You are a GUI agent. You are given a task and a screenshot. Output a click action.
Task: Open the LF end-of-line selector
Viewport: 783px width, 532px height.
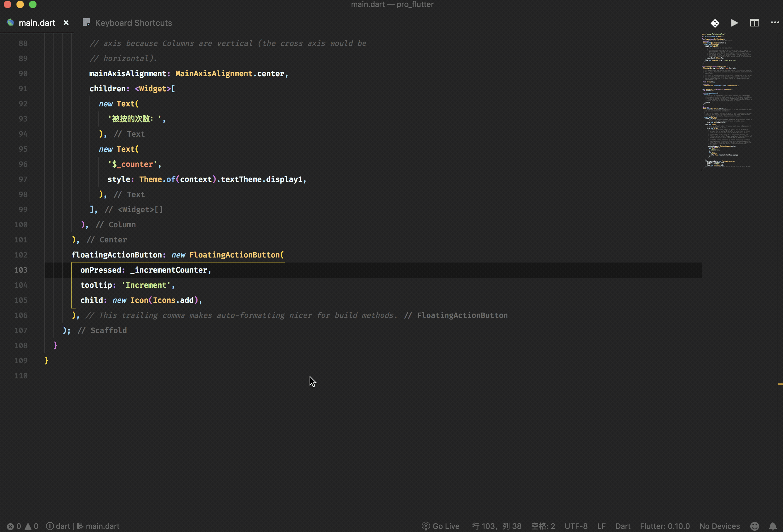(601, 526)
